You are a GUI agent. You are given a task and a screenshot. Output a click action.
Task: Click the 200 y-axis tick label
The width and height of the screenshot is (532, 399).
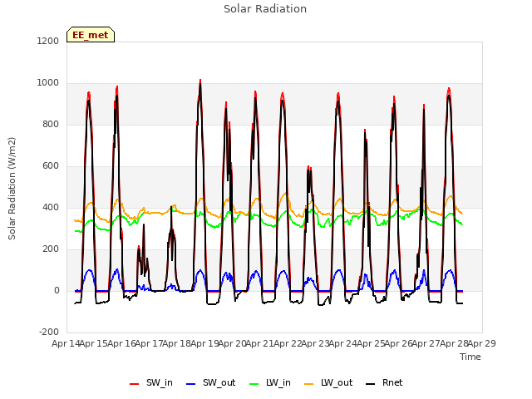coord(51,249)
